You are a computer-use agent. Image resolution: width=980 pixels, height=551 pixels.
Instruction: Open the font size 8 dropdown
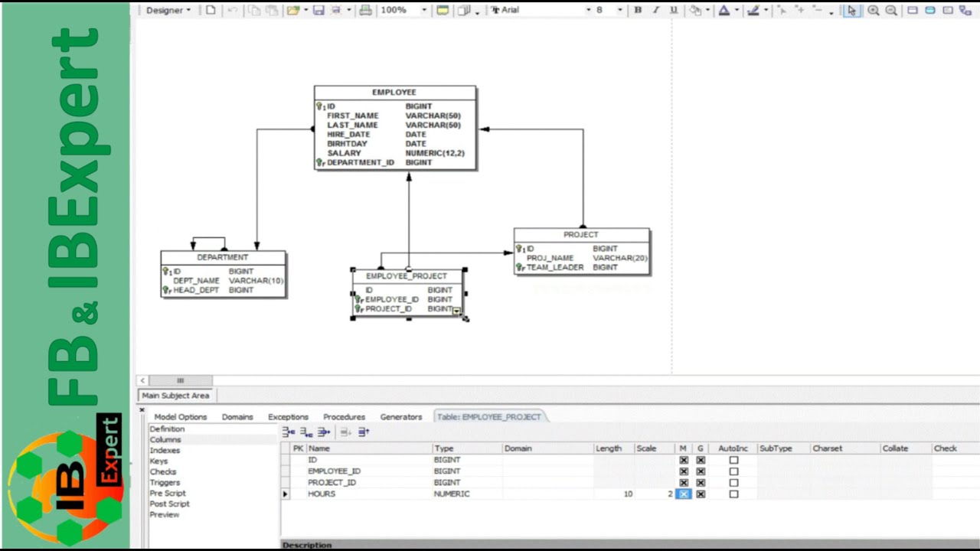[x=619, y=10]
